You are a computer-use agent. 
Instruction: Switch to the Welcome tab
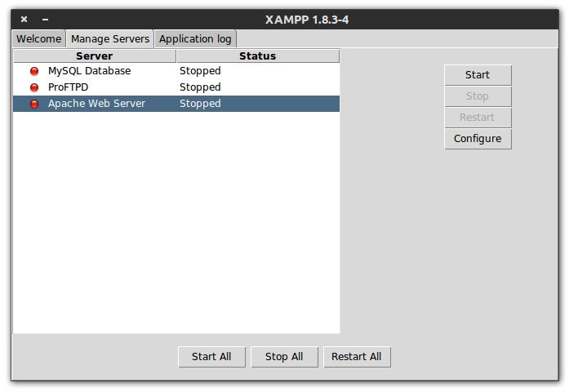pyautogui.click(x=39, y=39)
